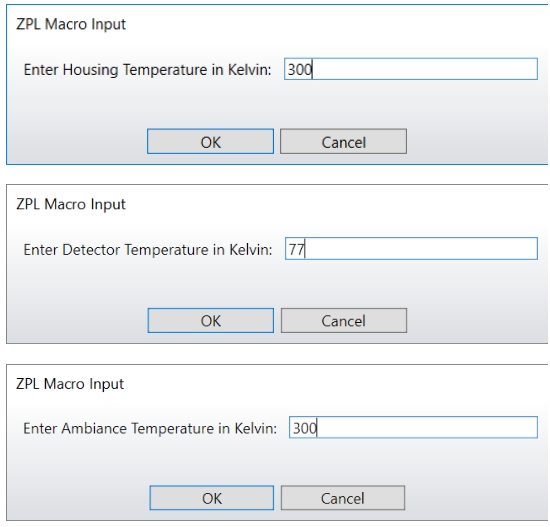550x527 pixels.
Task: Click the 300 value in Ambiance Temperature box
Action: 304,428
